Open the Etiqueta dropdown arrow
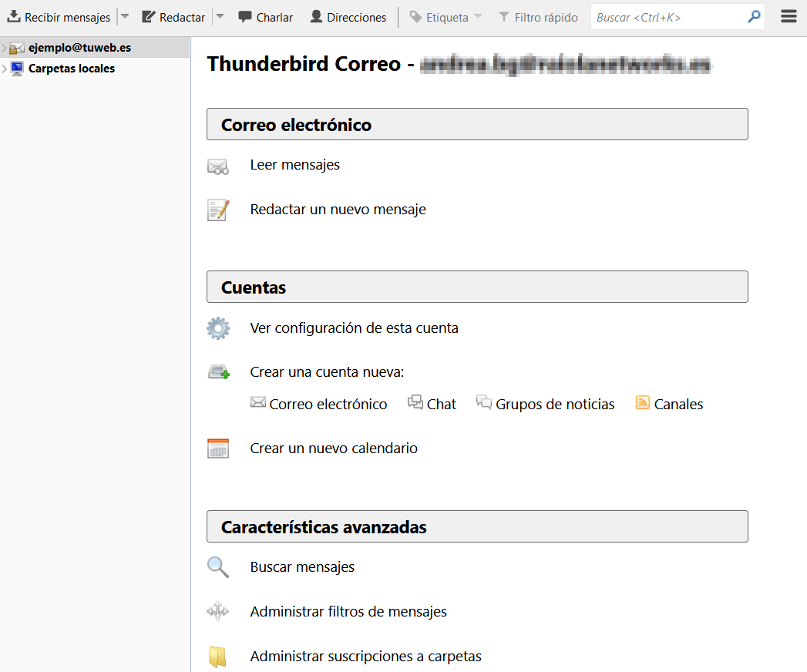The image size is (807, 672). point(478,16)
